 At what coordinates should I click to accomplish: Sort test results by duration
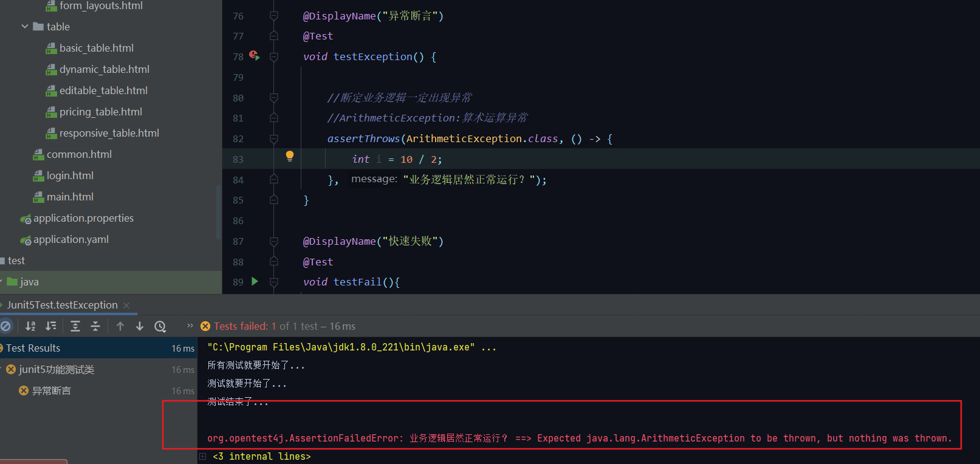[x=51, y=326]
